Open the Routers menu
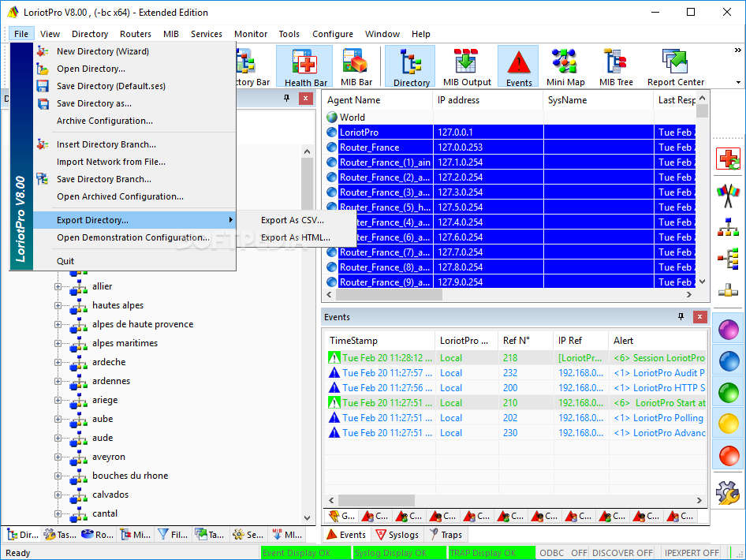 click(x=136, y=34)
